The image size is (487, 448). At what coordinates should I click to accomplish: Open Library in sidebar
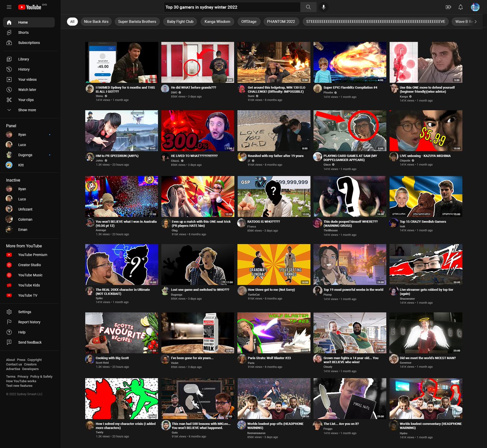[29, 59]
